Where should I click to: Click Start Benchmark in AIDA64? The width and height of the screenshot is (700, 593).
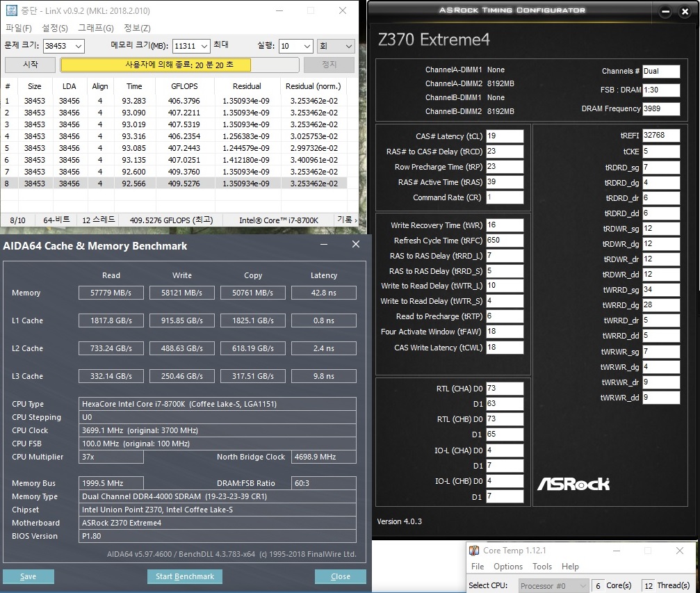(x=185, y=576)
